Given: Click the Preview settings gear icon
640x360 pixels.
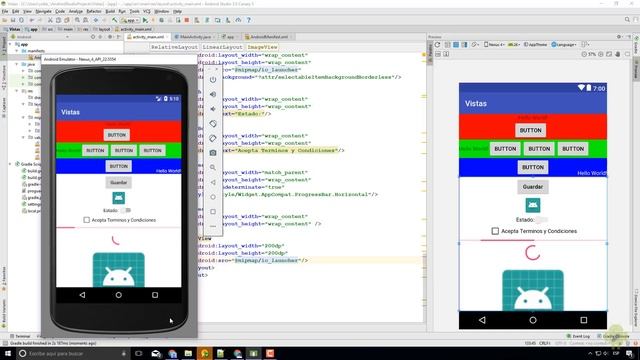Looking at the screenshot, I should (619, 37).
